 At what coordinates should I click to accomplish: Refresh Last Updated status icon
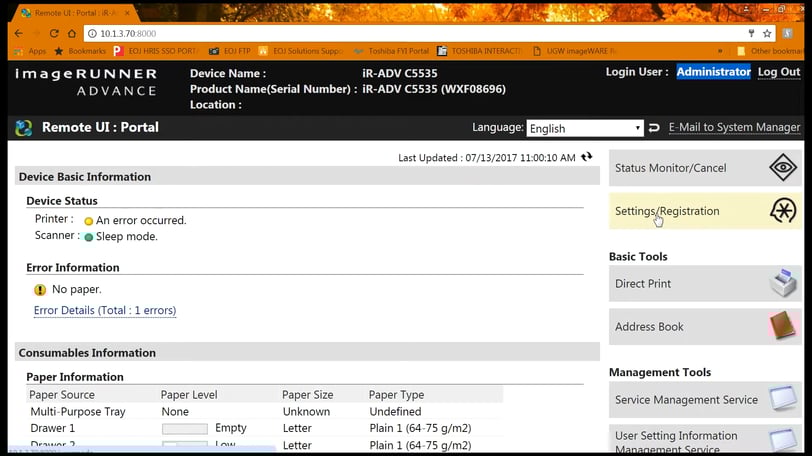pos(586,157)
